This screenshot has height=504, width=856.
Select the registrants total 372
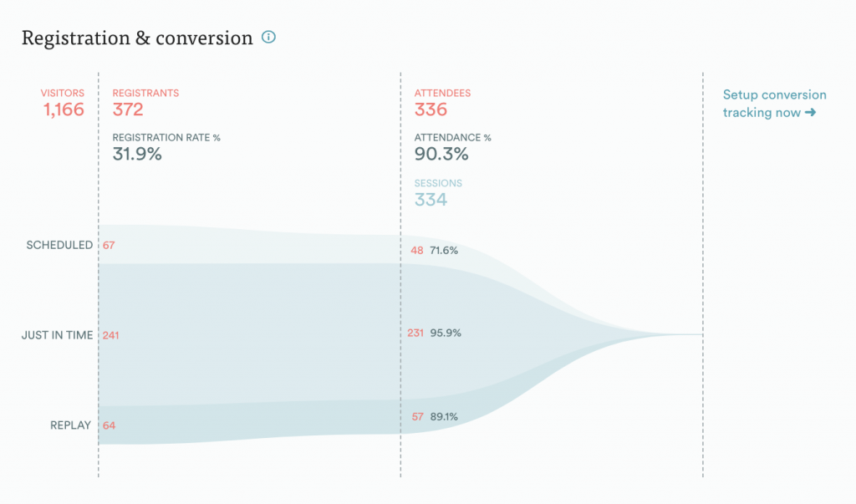coord(128,109)
